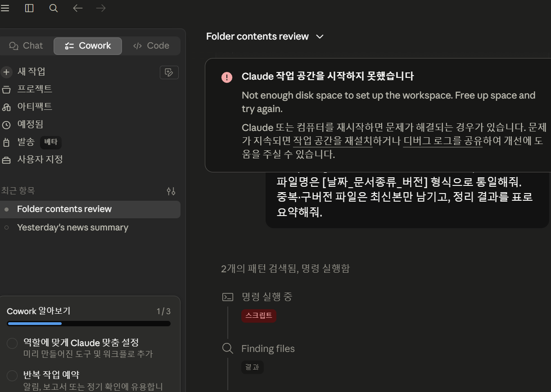Image resolution: width=551 pixels, height=392 pixels.
Task: Click the error title Claude 작업 공간을 시작하지 못했습니다
Action: 328,77
